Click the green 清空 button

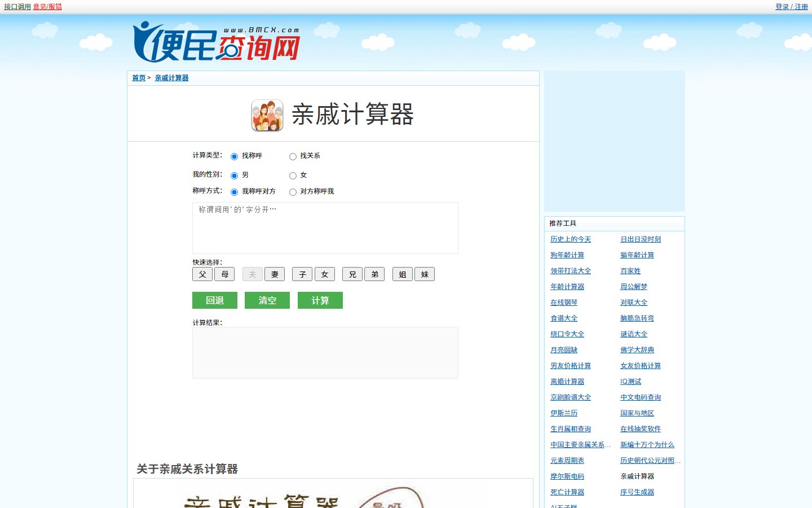(x=267, y=300)
